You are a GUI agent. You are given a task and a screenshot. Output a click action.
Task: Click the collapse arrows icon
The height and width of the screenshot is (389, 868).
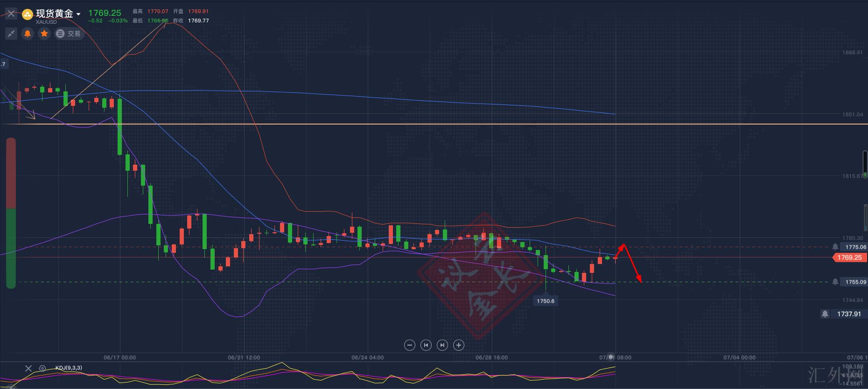tap(11, 34)
